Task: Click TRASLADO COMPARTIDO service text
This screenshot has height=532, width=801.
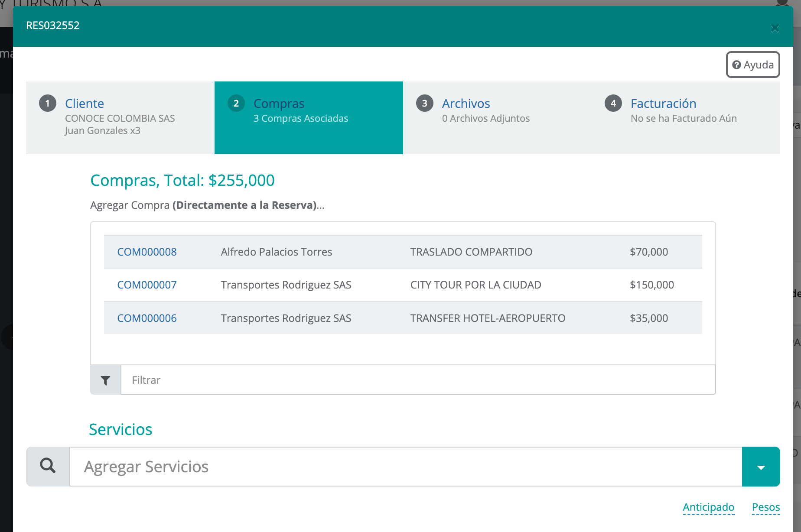Action: click(x=471, y=252)
